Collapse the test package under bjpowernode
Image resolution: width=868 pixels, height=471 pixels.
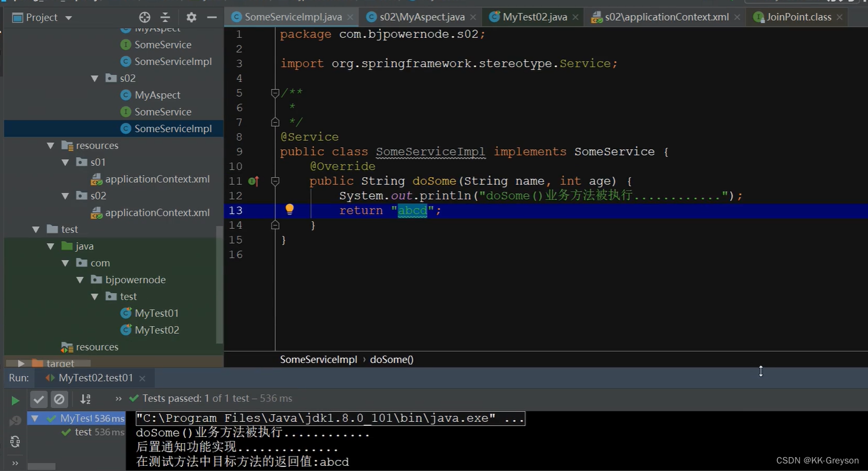point(95,297)
